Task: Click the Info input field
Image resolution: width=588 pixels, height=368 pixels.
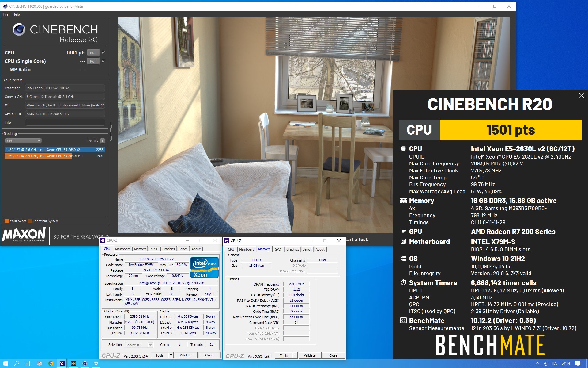Action: point(65,122)
